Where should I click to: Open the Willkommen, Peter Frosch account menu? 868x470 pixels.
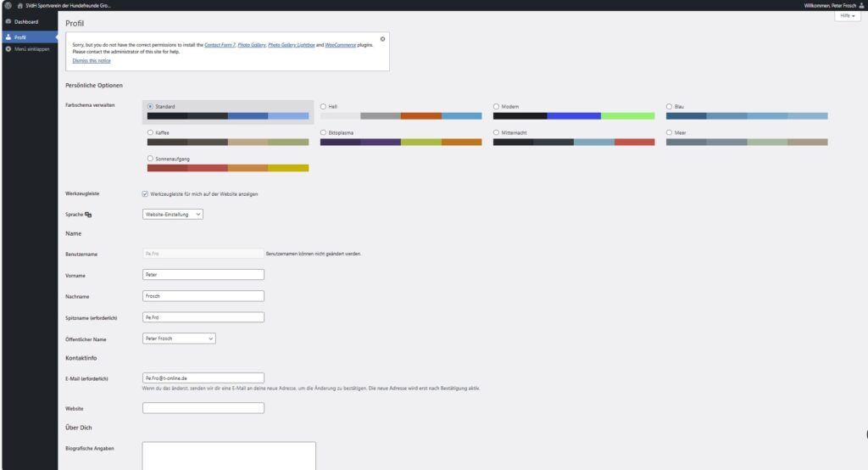[x=827, y=5]
